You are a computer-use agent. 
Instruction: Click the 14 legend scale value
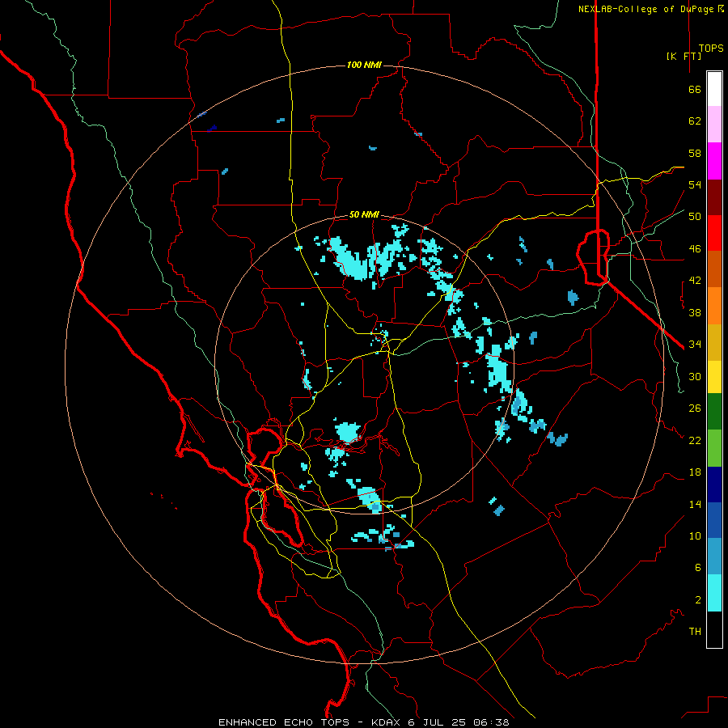pyautogui.click(x=695, y=504)
